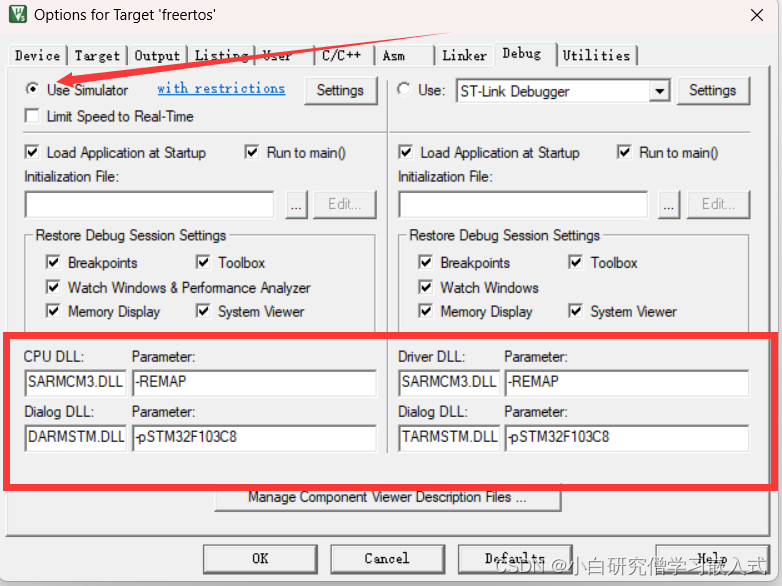This screenshot has height=586, width=782.
Task: Click the Driver DLL field SARMCM3.DLL
Action: (449, 383)
